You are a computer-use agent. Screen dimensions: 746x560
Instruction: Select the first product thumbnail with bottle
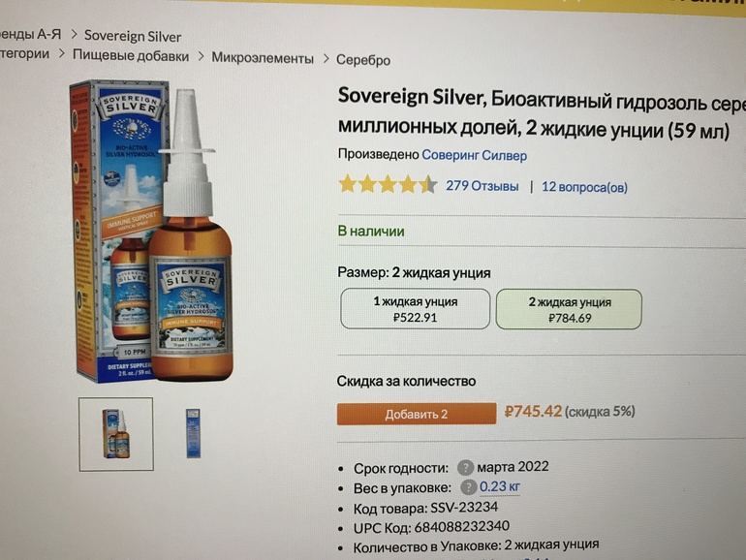pyautogui.click(x=116, y=434)
